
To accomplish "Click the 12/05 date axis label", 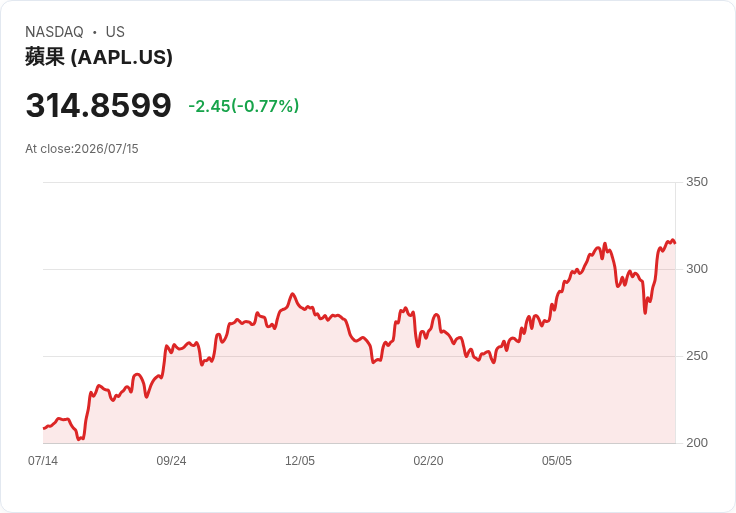I will [x=300, y=461].
